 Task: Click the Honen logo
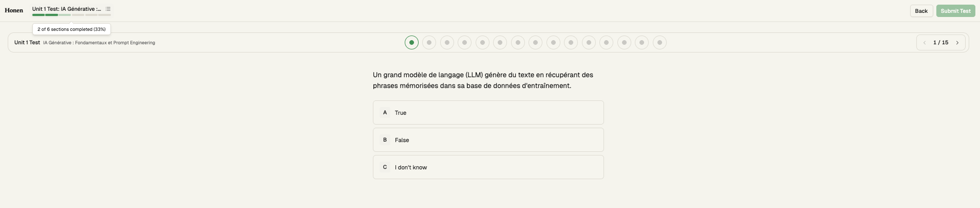14,10
